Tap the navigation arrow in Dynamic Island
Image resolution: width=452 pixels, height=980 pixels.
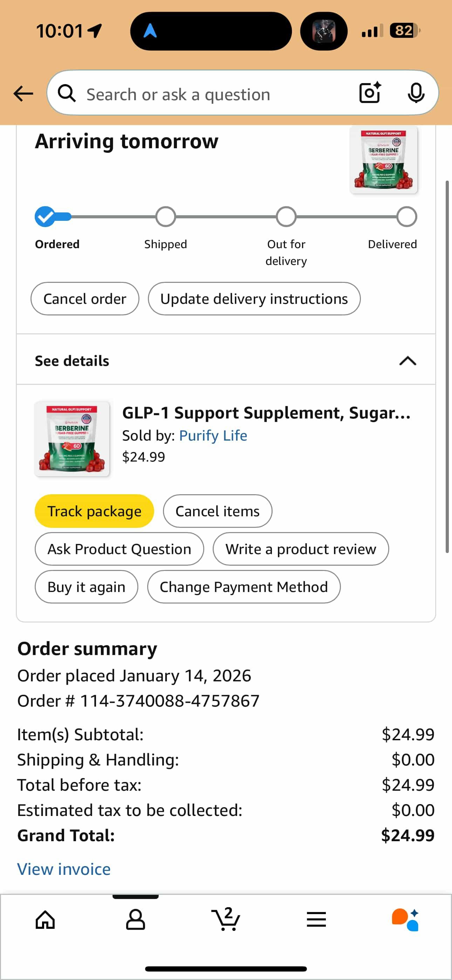tap(150, 31)
